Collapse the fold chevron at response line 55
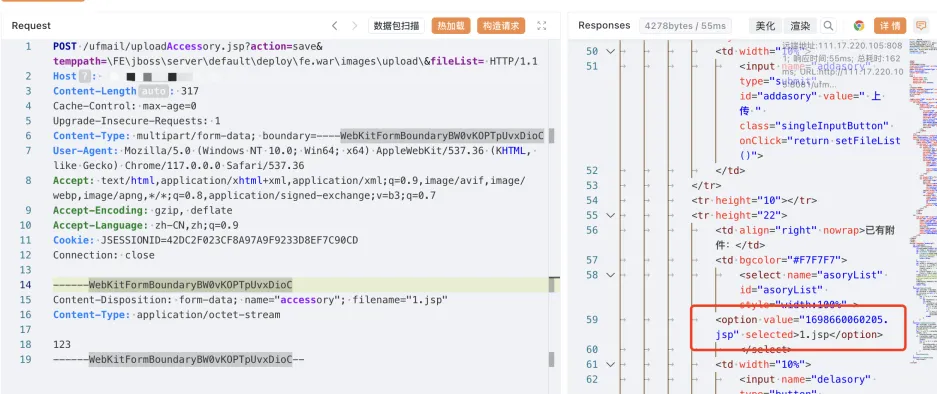Image resolution: width=937 pixels, height=394 pixels. click(x=610, y=215)
